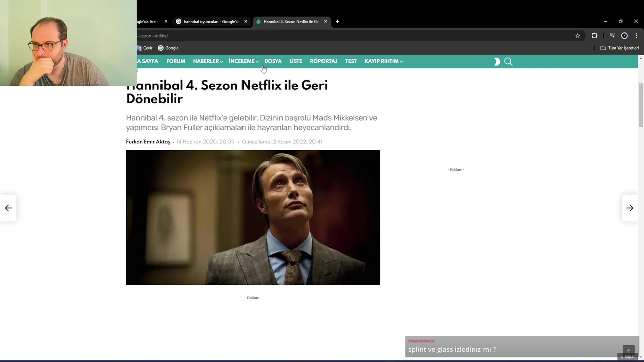
Task: Click the publish date '14 Haziran 2020, 20.59'
Action: tap(205, 142)
